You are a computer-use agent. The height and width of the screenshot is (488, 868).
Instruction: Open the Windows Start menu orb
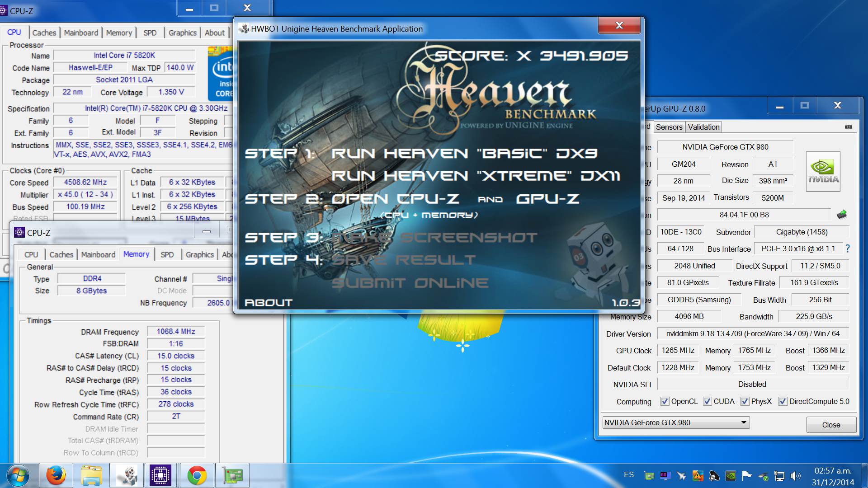pyautogui.click(x=17, y=475)
